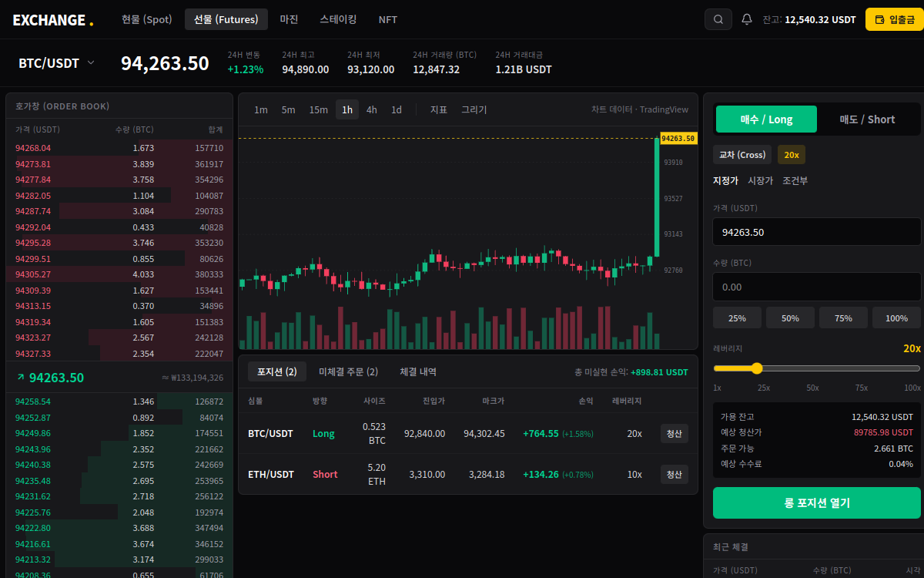The width and height of the screenshot is (924, 578).
Task: Select the 1h chart interval
Action: pyautogui.click(x=347, y=109)
